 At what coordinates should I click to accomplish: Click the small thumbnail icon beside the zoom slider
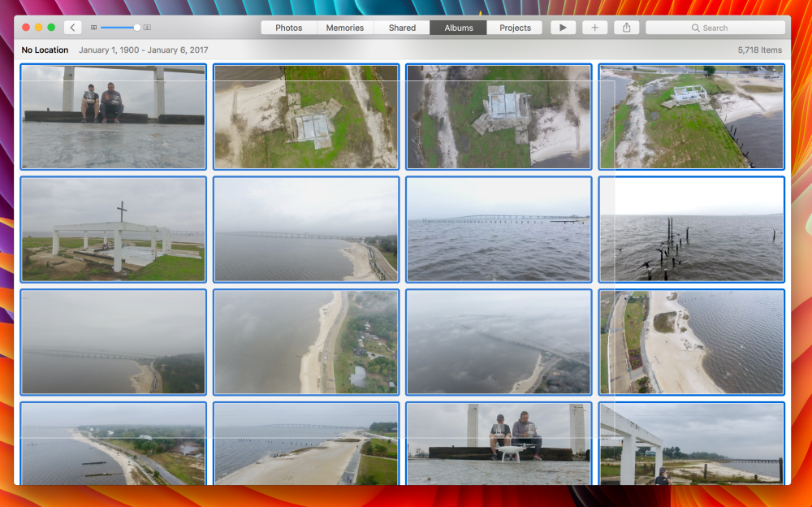pyautogui.click(x=93, y=28)
